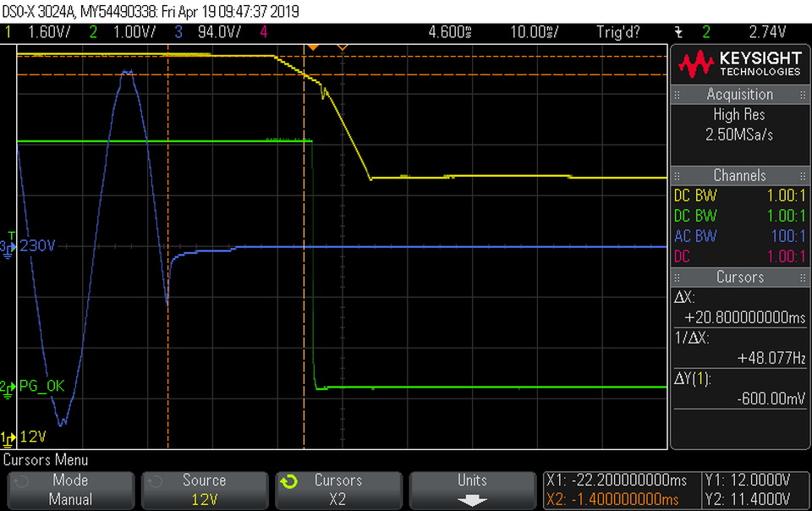Click the ΔY(1) -600.00mV readout
812x511 pixels.
[739, 388]
